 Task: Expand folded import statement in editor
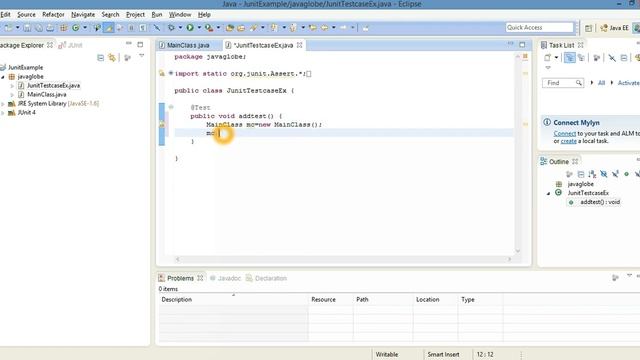pos(171,73)
